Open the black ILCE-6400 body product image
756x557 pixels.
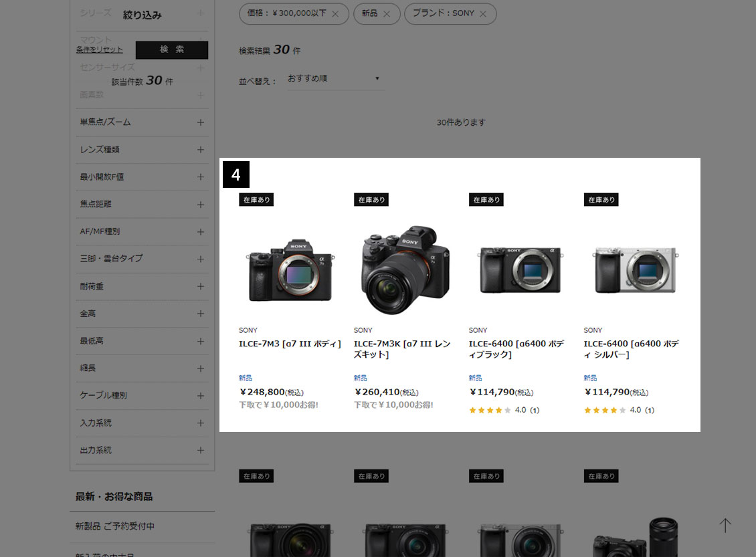521,270
